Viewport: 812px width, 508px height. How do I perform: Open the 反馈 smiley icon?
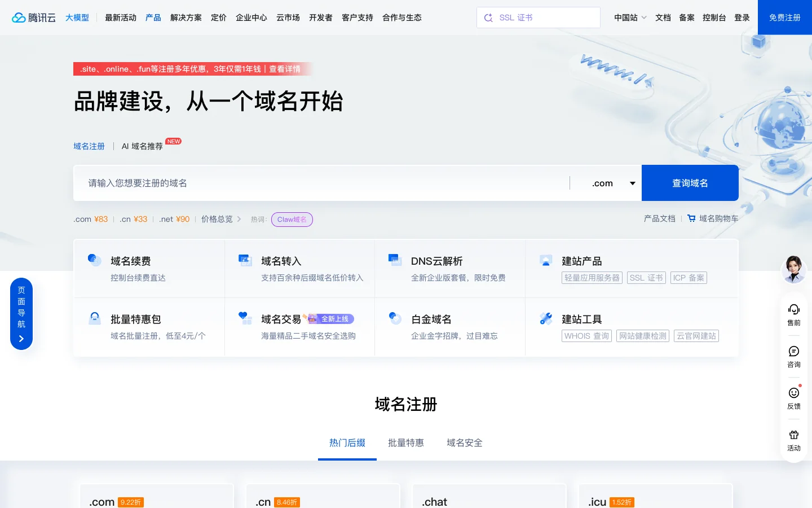coord(794,393)
